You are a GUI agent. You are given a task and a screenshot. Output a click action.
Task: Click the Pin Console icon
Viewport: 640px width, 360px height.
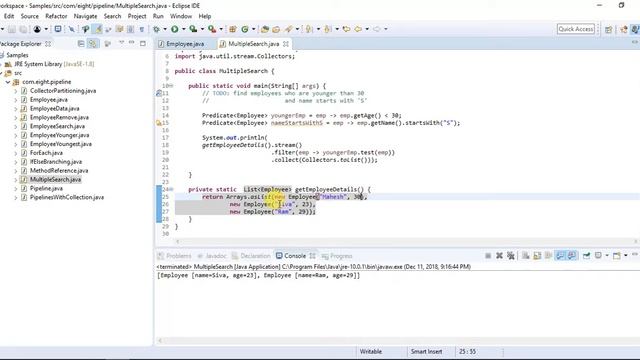[x=587, y=256]
